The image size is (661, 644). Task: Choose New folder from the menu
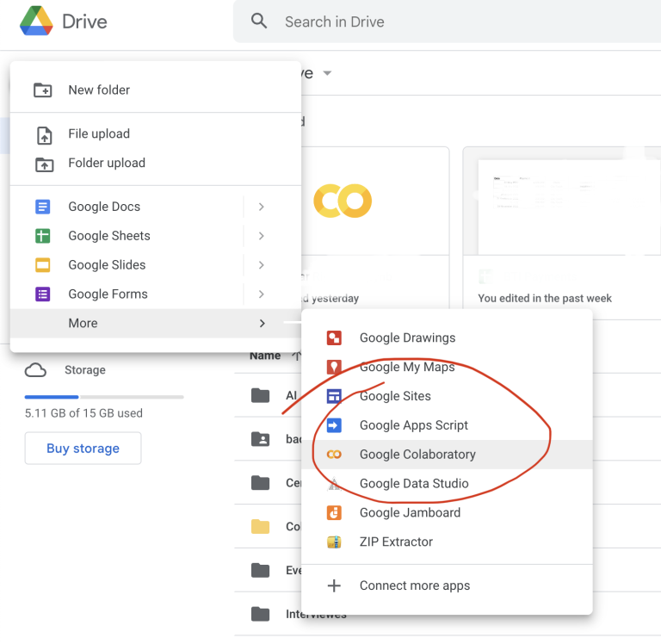click(x=99, y=90)
